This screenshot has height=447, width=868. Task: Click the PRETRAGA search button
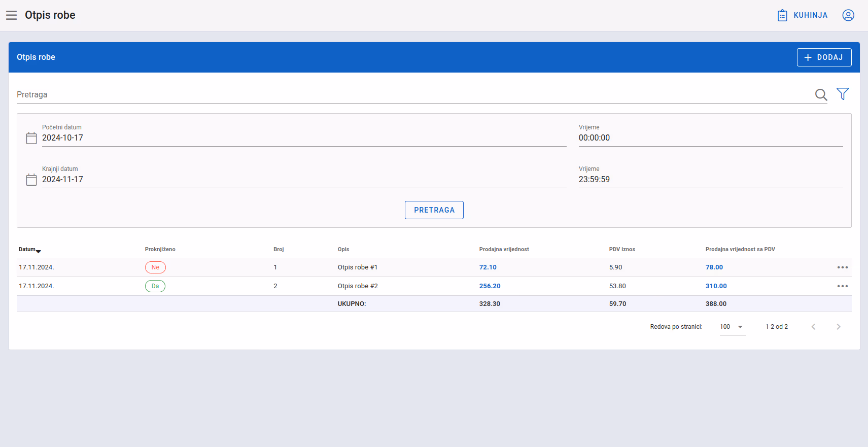coord(434,210)
